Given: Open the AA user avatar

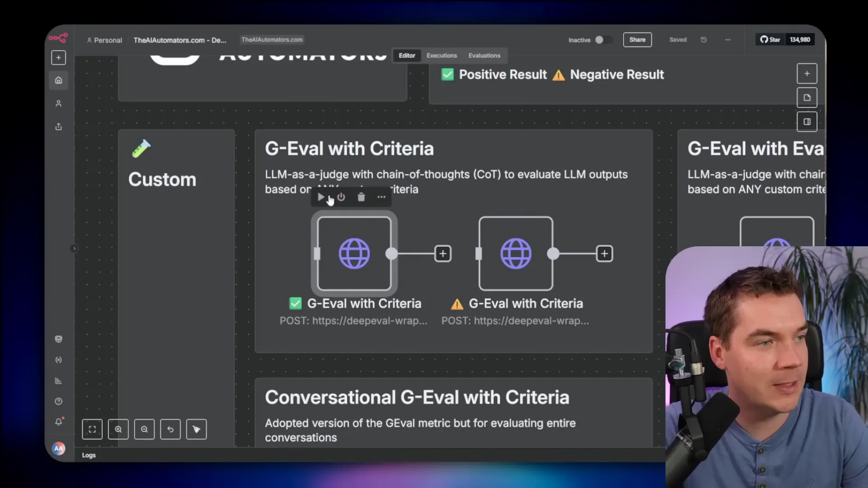Looking at the screenshot, I should coord(59,448).
